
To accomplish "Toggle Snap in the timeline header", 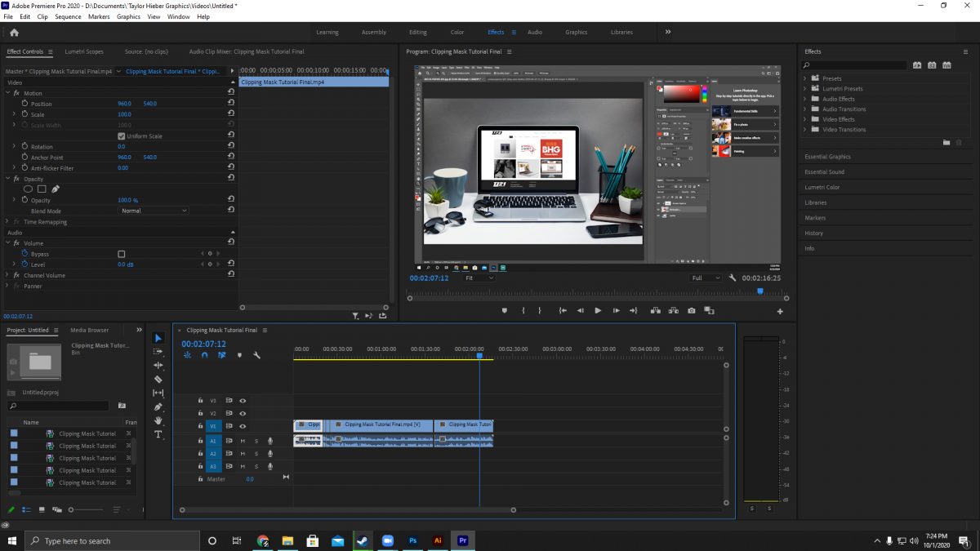I will click(x=204, y=354).
